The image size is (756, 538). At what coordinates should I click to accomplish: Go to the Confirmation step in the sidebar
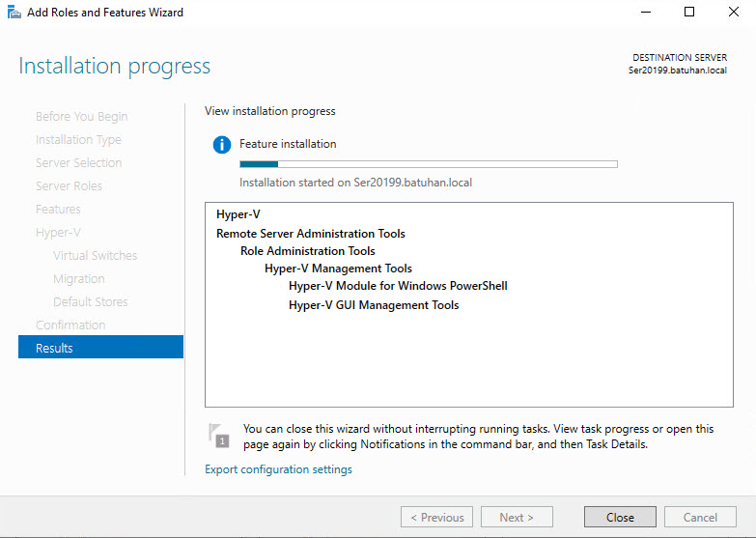pos(70,325)
